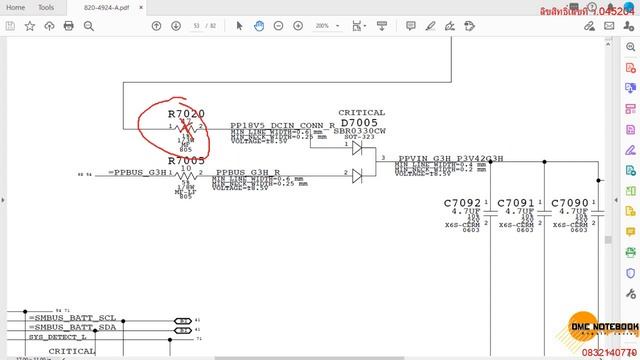640x360 pixels.
Task: Click the SYS_DETECT_L signal label
Action: tap(57, 337)
